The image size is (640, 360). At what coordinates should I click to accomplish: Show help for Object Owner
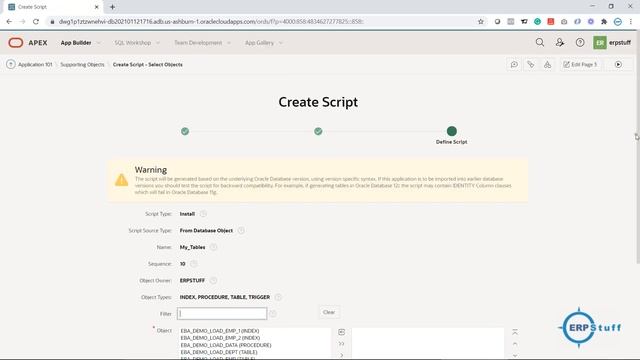point(213,281)
